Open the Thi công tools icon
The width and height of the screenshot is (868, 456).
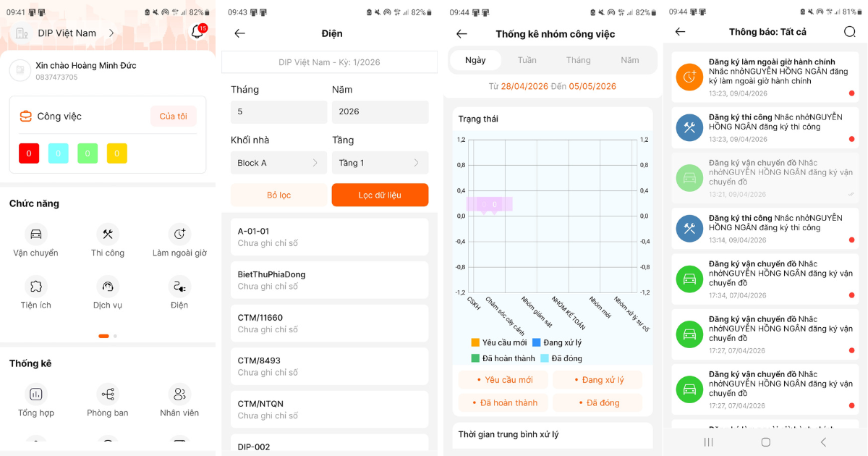(x=108, y=234)
